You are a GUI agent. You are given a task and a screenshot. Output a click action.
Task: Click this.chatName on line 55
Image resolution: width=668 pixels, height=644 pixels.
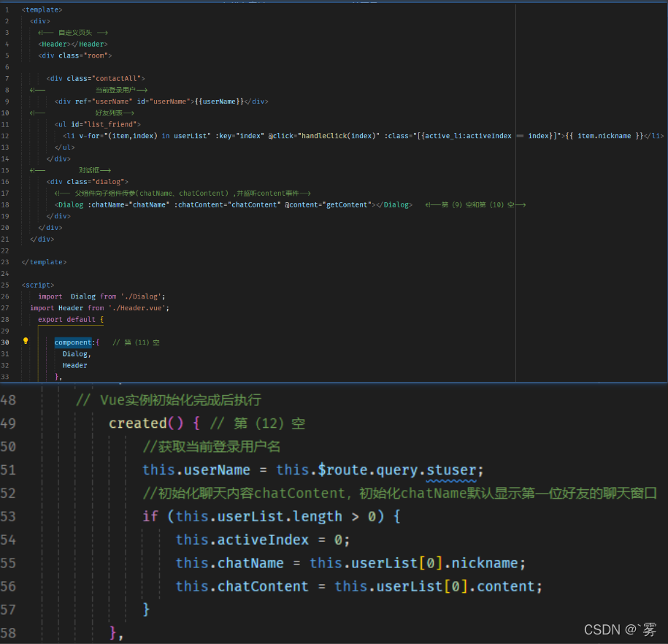pyautogui.click(x=230, y=563)
